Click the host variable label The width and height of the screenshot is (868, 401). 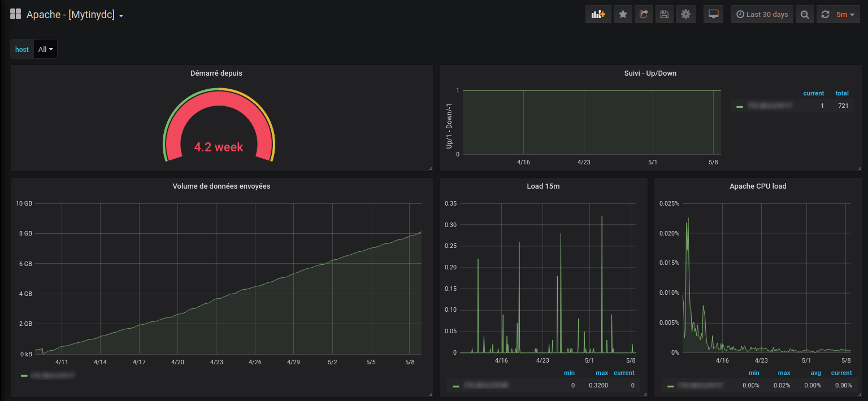click(22, 49)
